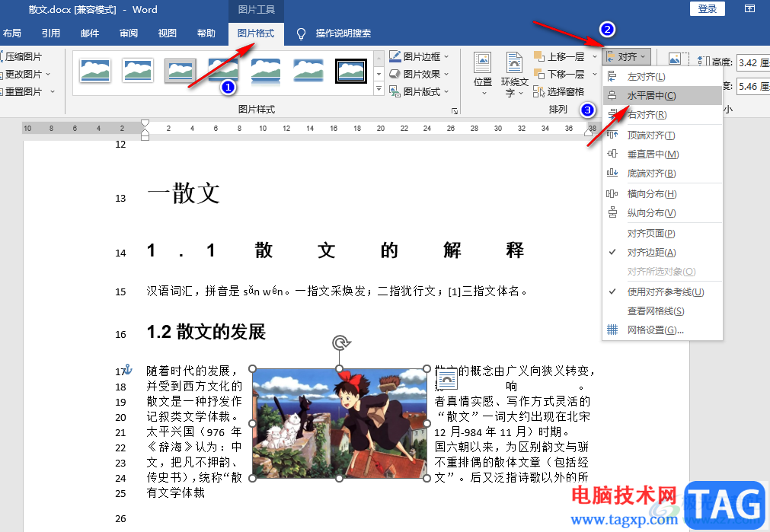
Task: Select Align Center (水平居中) from menu
Action: pos(651,96)
